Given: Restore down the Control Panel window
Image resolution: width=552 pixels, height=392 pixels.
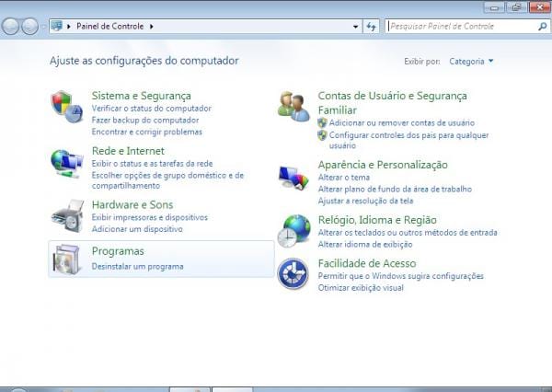Looking at the screenshot, I should tap(516, 7).
